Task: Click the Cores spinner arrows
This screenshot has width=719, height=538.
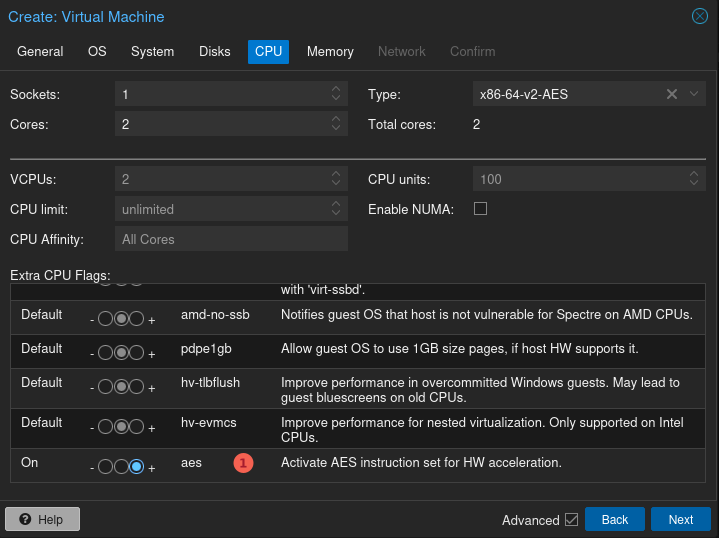Action: point(336,125)
